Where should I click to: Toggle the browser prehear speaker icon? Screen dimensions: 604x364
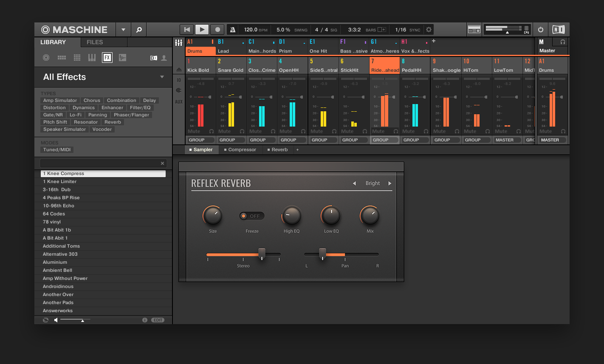tap(56, 320)
